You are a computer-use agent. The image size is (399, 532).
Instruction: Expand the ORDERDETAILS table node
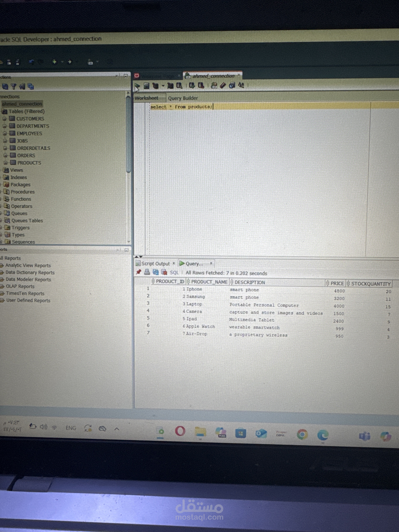tap(5, 148)
